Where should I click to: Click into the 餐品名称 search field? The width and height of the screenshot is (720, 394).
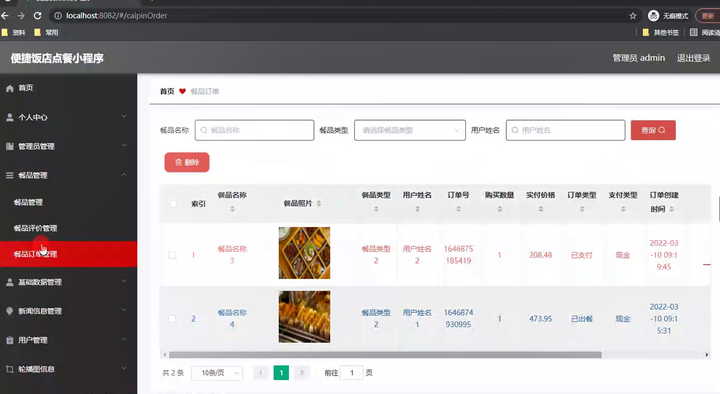pos(254,130)
